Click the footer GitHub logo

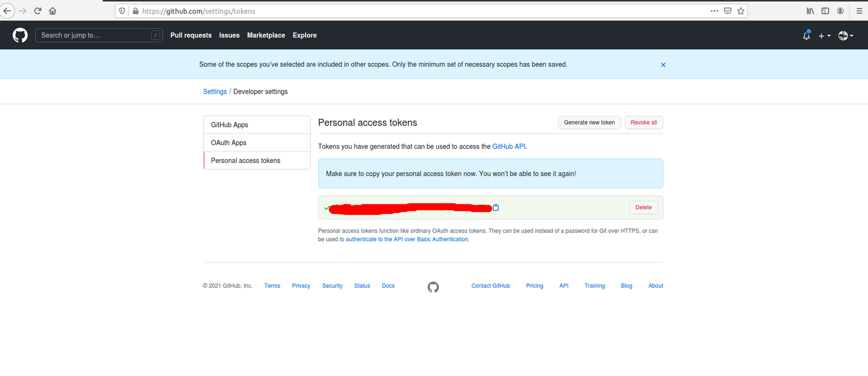pos(433,287)
